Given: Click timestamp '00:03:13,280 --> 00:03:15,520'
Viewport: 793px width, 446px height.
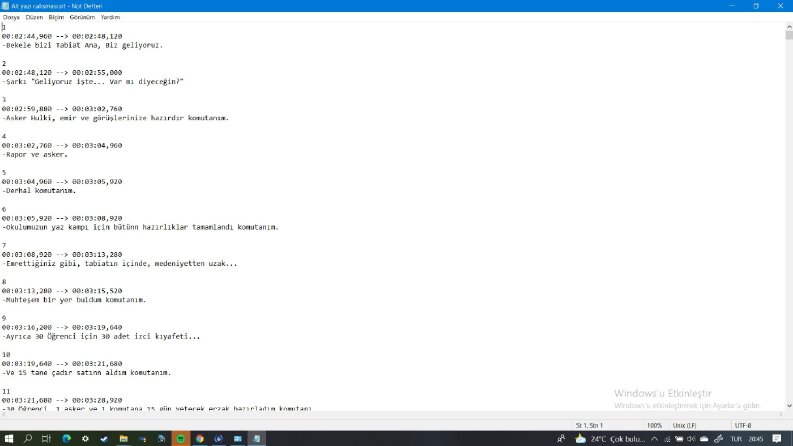Looking at the screenshot, I should 62,291.
